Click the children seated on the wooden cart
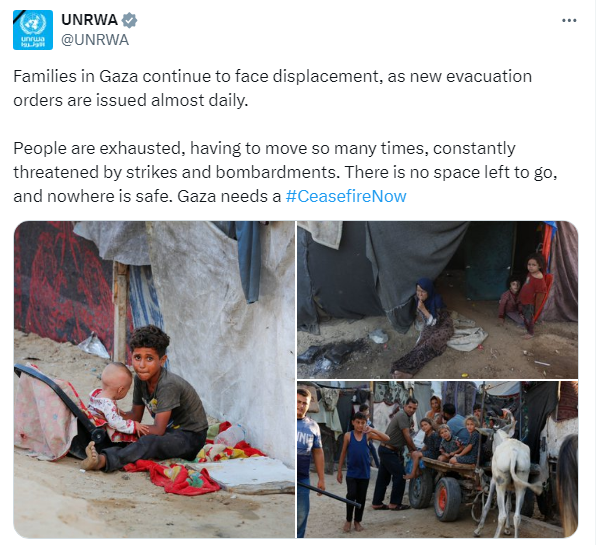Screen dimensions: 596x545 [450, 439]
